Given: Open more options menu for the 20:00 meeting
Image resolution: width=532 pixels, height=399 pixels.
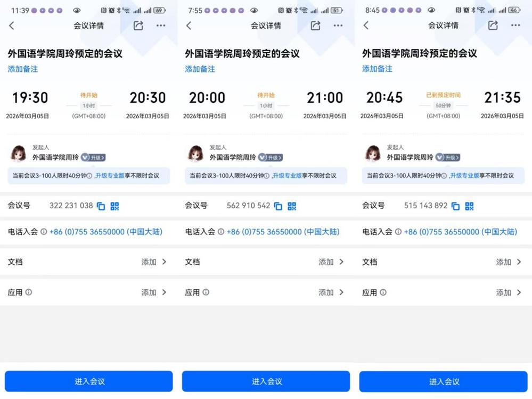Looking at the screenshot, I should pos(338,26).
